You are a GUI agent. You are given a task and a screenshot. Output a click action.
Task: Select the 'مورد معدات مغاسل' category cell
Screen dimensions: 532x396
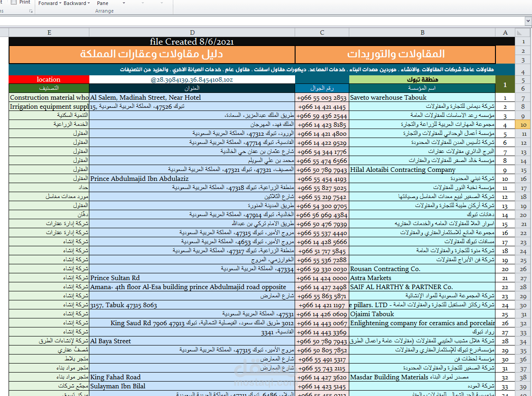49,197
